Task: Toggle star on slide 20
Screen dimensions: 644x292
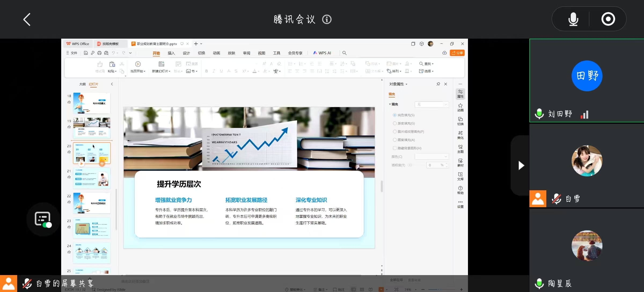Action: click(69, 152)
